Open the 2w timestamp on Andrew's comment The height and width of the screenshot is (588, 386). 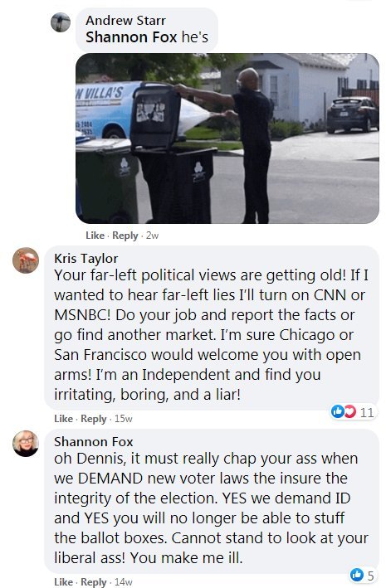coord(152,236)
